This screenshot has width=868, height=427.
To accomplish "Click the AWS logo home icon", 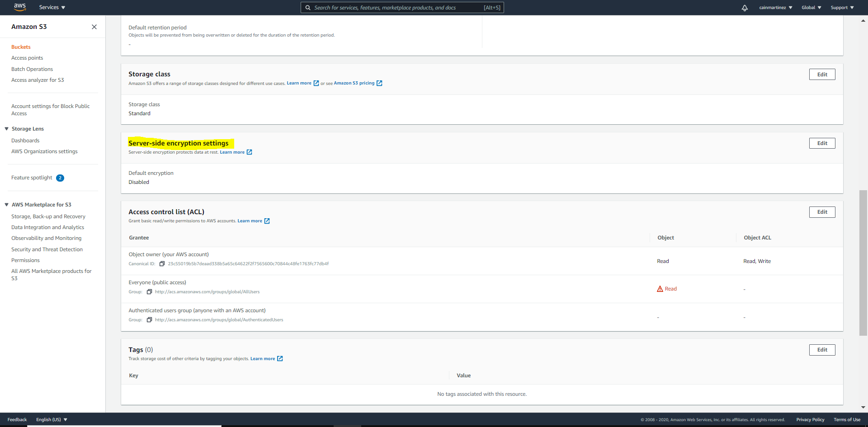I will (x=20, y=7).
